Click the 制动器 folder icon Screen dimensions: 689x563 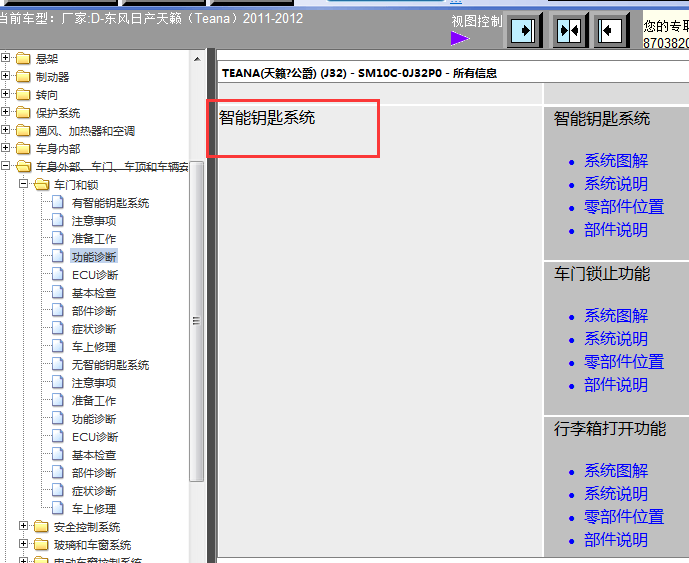coord(23,76)
